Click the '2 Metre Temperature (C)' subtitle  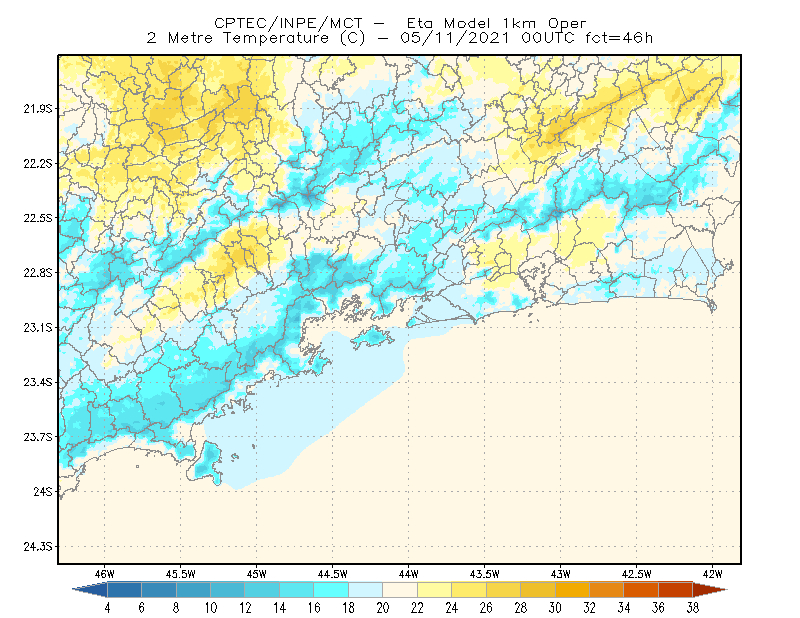point(256,38)
